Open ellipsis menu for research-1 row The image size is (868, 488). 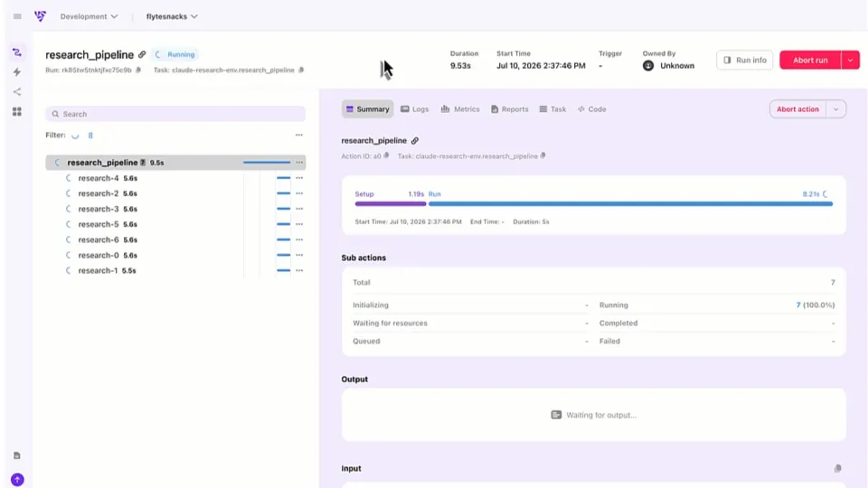pyautogui.click(x=299, y=270)
